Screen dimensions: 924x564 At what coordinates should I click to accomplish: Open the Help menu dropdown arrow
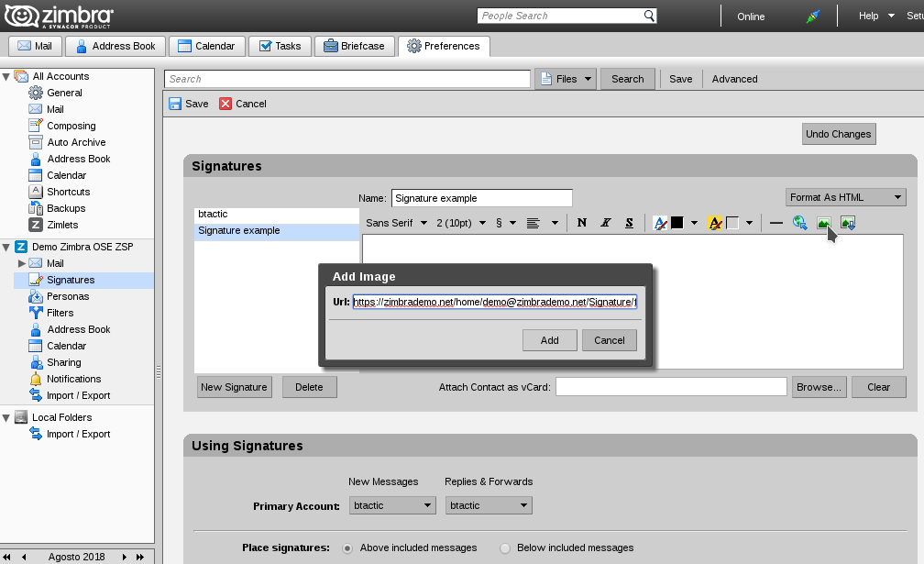click(x=891, y=16)
